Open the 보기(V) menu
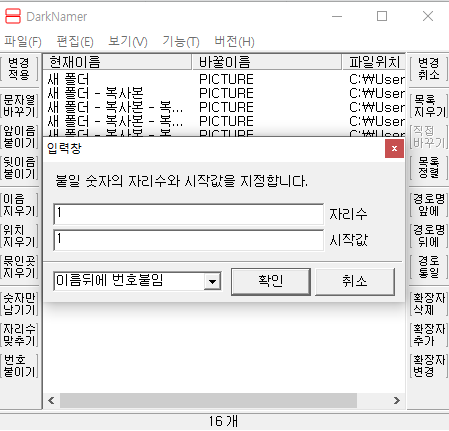This screenshot has width=449, height=431. click(x=128, y=42)
